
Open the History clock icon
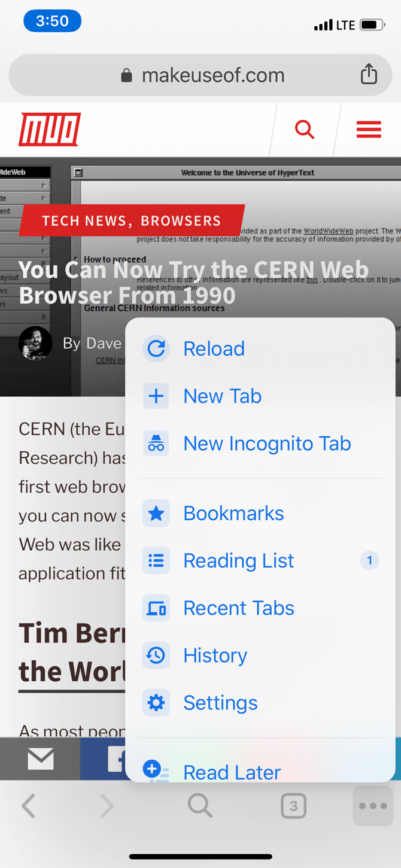point(156,655)
